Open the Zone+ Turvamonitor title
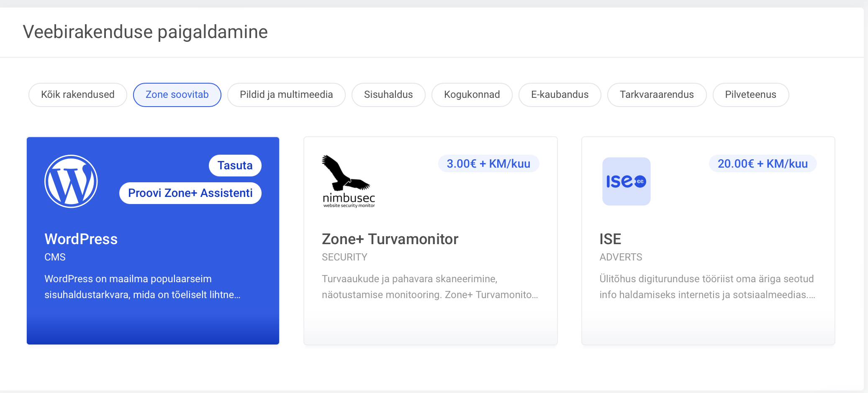Image resolution: width=868 pixels, height=393 pixels. point(390,239)
